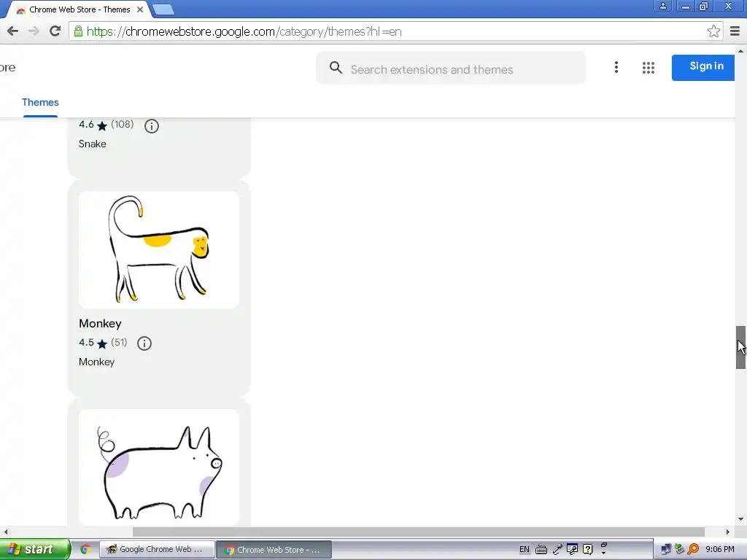Click the vertical scrollbar thumb
Image resolution: width=747 pixels, height=560 pixels.
coord(740,348)
